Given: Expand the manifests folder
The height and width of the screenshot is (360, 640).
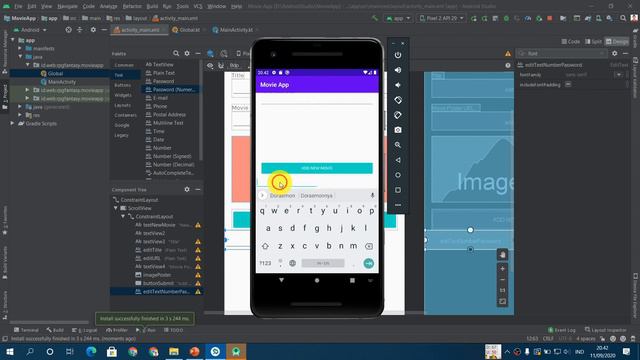Looking at the screenshot, I should click(x=20, y=48).
